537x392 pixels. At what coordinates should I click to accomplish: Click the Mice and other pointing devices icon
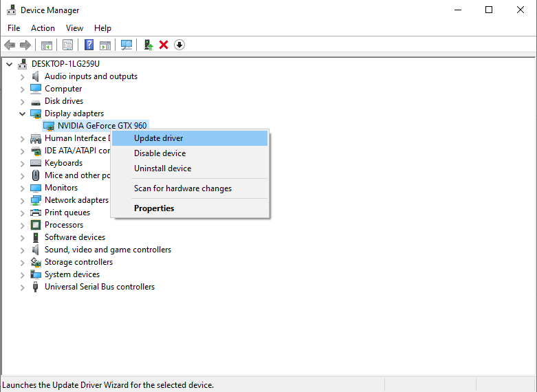point(36,175)
